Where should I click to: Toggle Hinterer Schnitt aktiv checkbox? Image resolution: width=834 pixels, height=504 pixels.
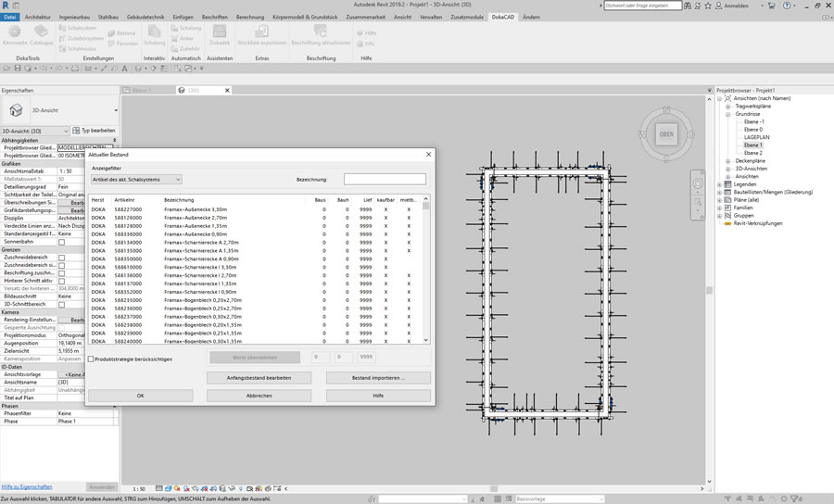[62, 281]
